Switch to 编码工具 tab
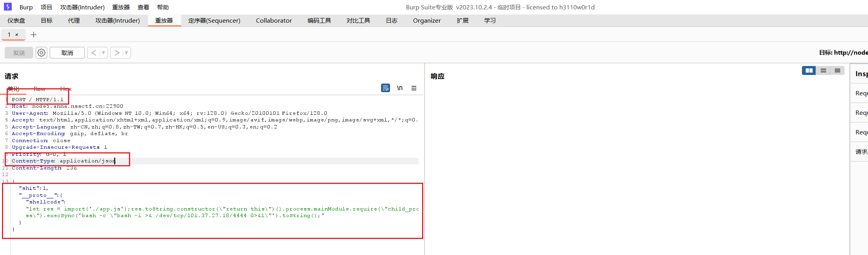Screen dimensions: 868x255 point(319,20)
